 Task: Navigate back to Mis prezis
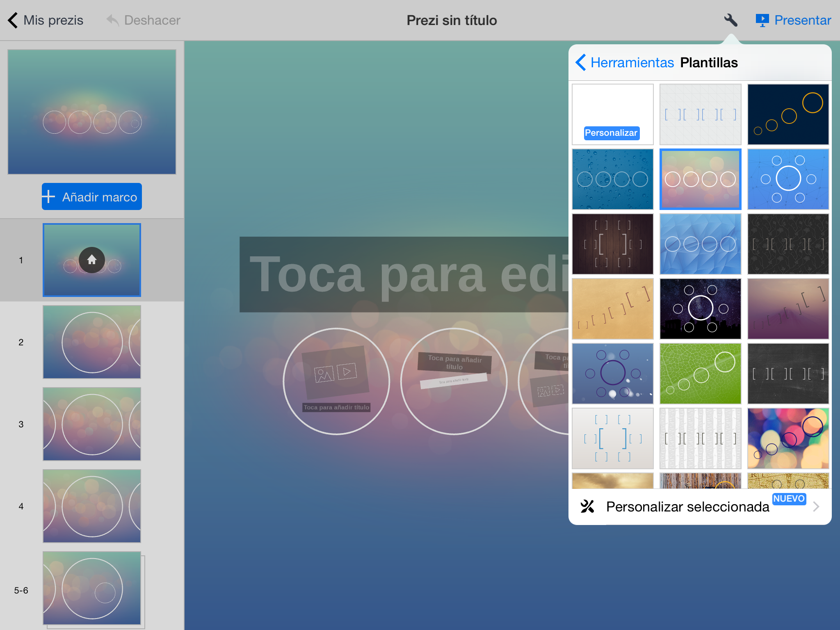(x=43, y=20)
